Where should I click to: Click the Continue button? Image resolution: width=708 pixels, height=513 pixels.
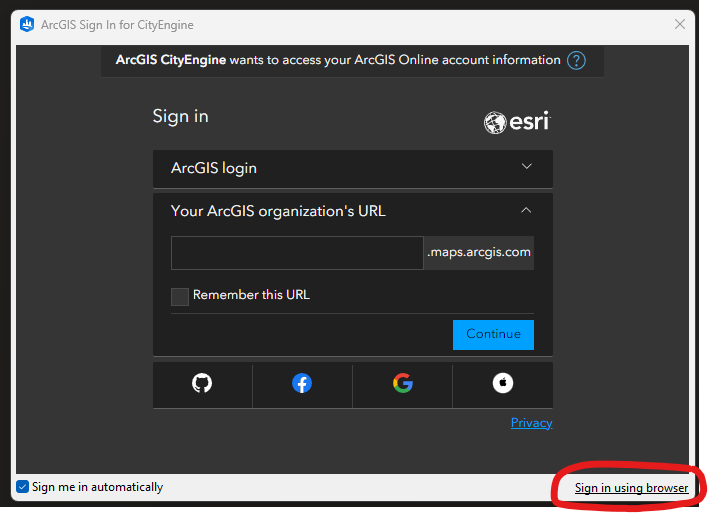pos(493,335)
